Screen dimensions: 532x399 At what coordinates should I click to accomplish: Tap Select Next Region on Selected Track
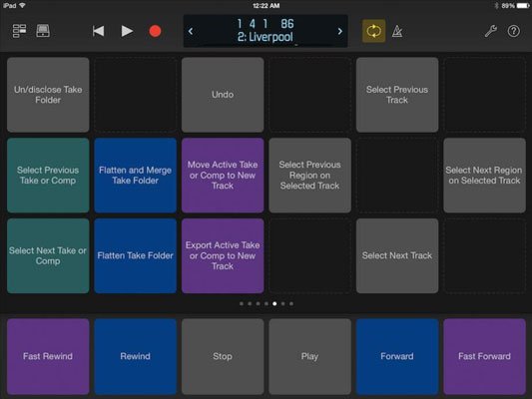(x=484, y=176)
